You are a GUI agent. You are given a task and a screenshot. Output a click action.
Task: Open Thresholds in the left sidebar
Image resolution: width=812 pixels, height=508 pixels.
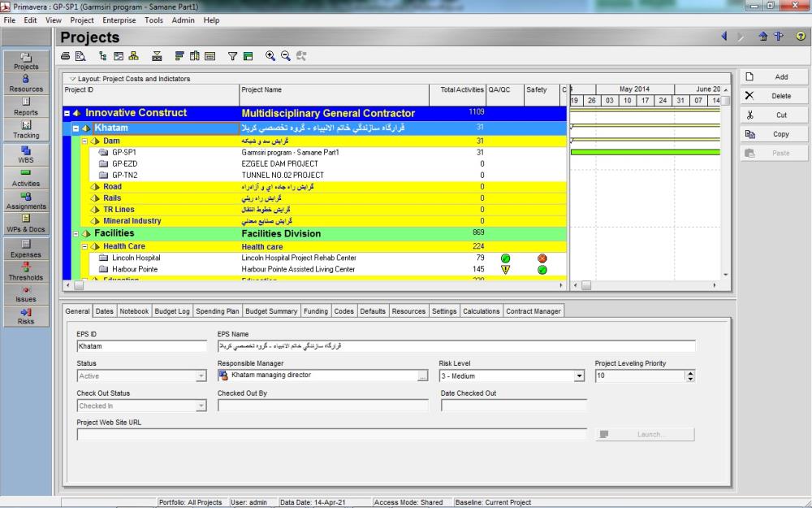[x=26, y=271]
